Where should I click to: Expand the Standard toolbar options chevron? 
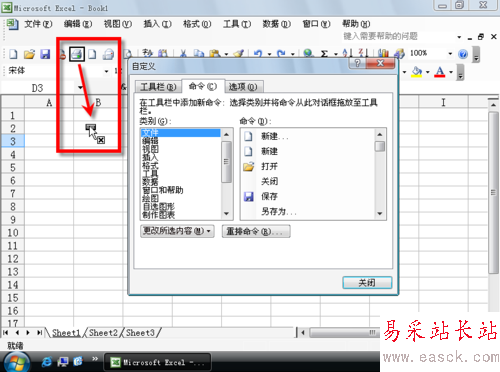476,55
